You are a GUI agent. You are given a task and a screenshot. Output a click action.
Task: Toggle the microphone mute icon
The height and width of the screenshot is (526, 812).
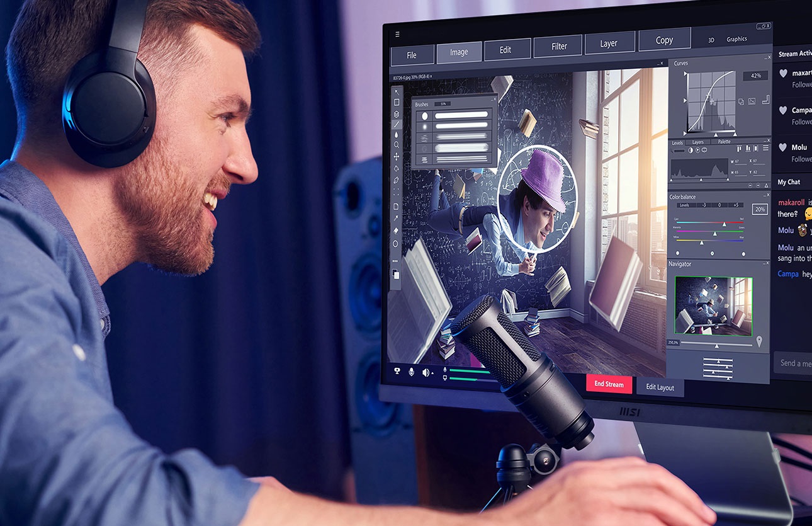click(x=412, y=372)
